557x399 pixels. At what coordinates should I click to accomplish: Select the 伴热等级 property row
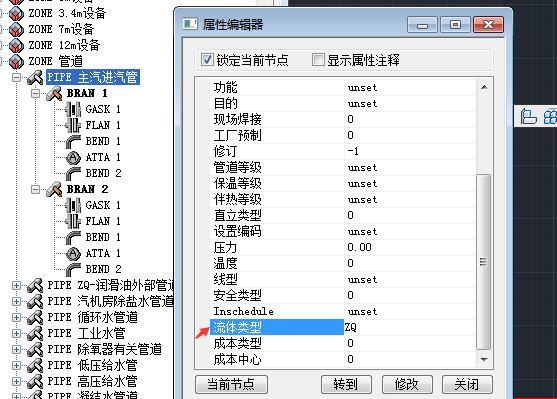342,199
